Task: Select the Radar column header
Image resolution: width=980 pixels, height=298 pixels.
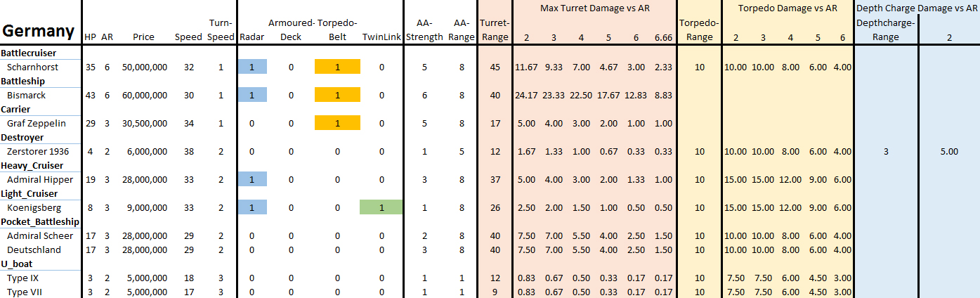Action: coord(251,37)
